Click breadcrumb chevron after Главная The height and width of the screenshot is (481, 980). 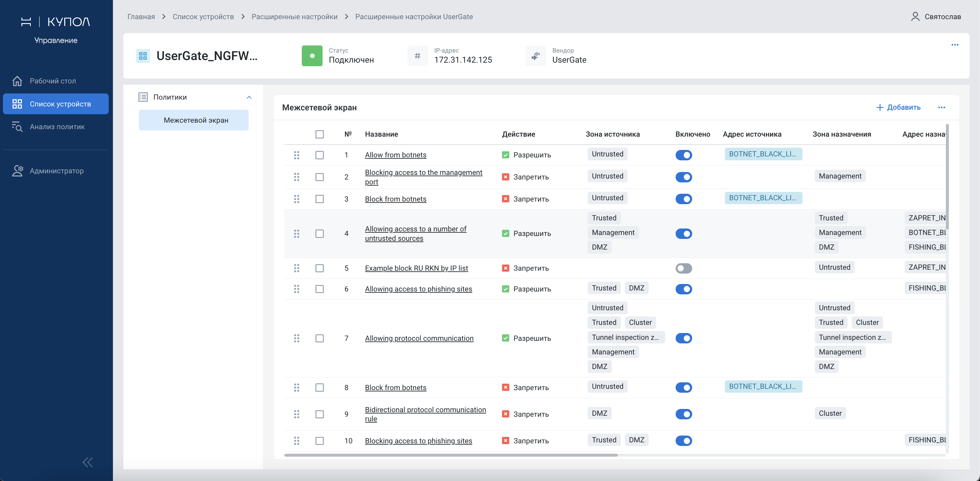pos(164,16)
